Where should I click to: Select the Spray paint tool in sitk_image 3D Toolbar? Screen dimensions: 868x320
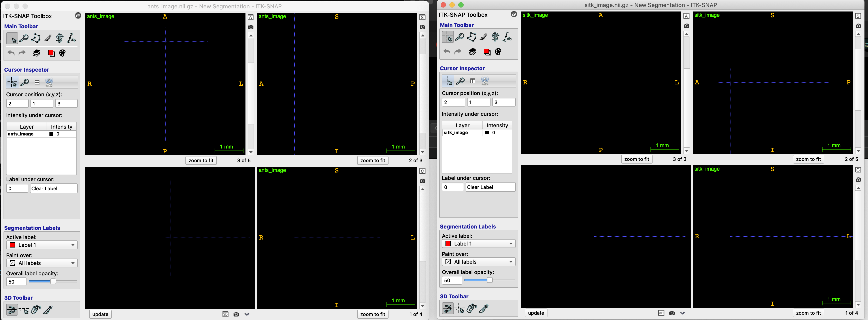471,308
